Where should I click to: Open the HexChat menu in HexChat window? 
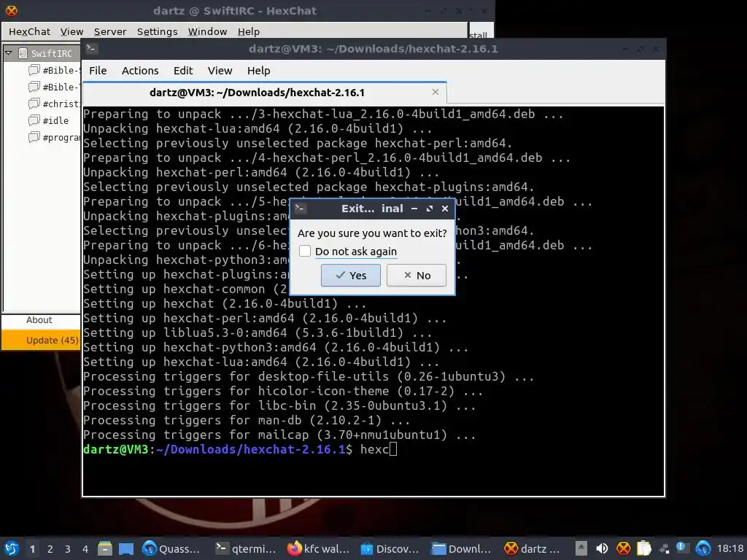point(29,31)
